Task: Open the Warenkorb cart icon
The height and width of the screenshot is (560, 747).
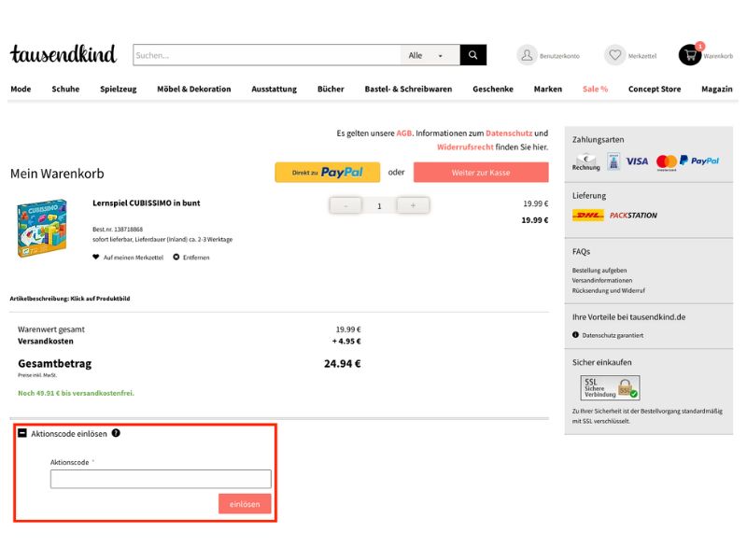Action: (x=689, y=55)
